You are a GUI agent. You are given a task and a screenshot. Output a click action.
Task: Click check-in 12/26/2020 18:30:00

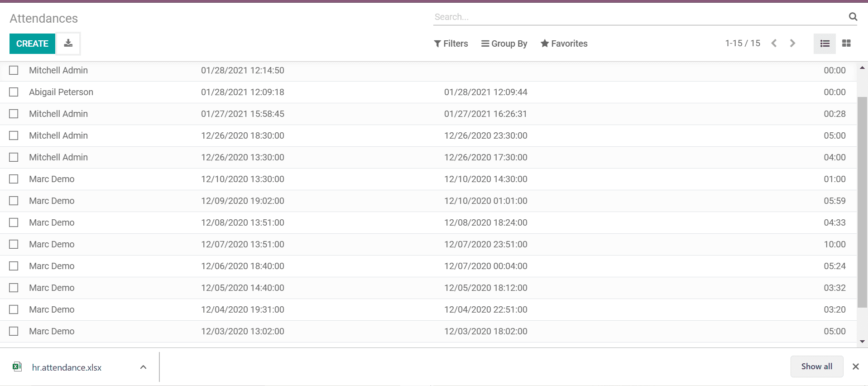[x=243, y=135]
